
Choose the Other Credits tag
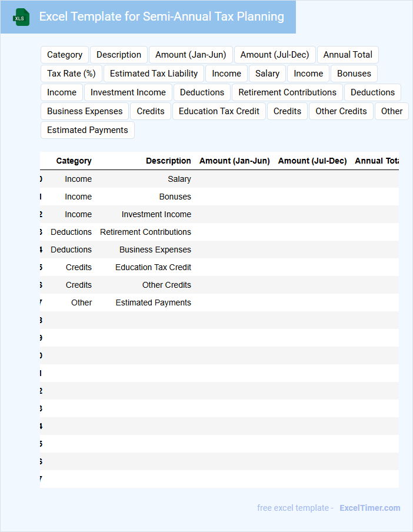click(341, 111)
